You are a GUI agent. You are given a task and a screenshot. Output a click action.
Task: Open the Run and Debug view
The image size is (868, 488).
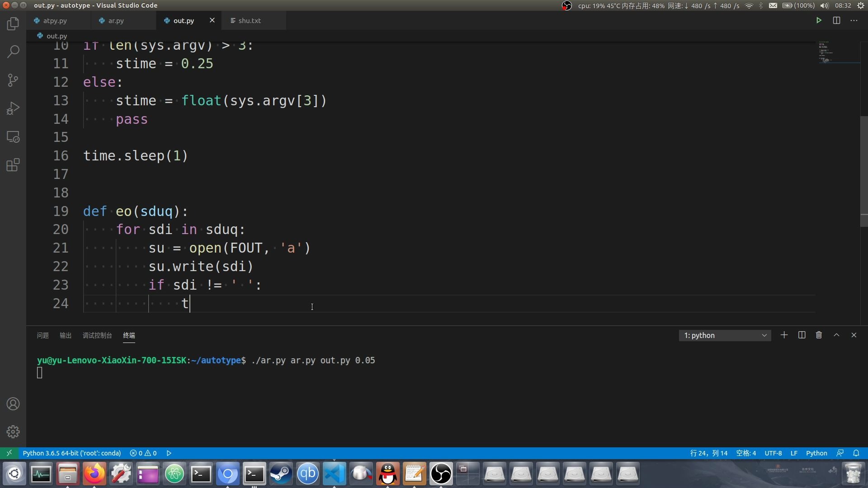pos(13,108)
